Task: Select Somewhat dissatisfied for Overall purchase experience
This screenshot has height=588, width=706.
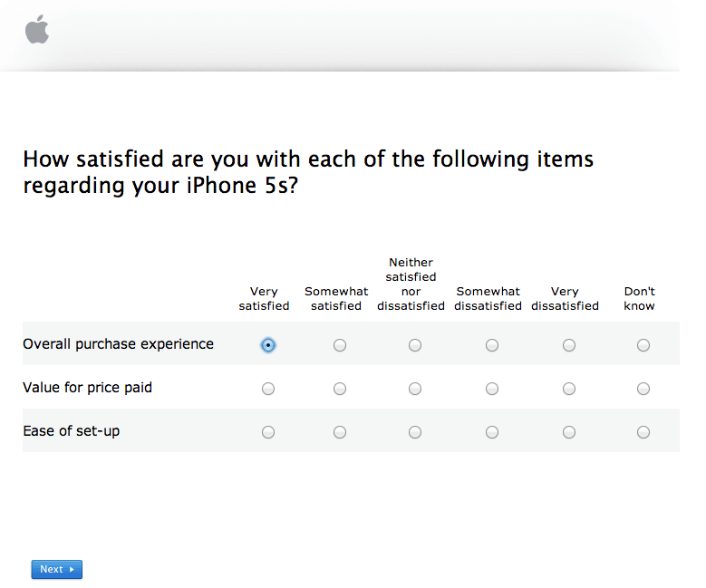Action: tap(492, 345)
